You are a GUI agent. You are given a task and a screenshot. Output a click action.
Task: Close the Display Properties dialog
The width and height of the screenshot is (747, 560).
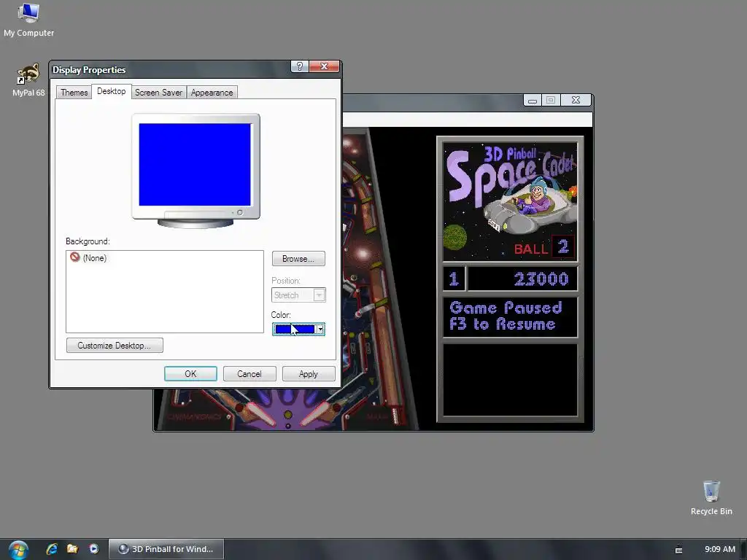[x=324, y=66]
